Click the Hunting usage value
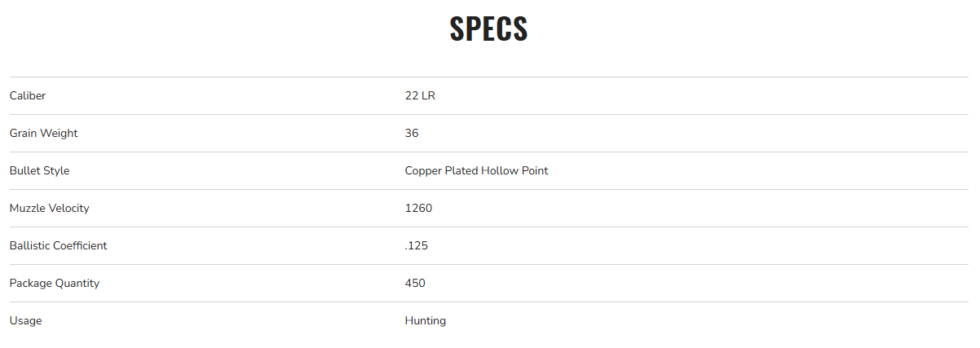This screenshot has height=348, width=980. click(x=426, y=321)
